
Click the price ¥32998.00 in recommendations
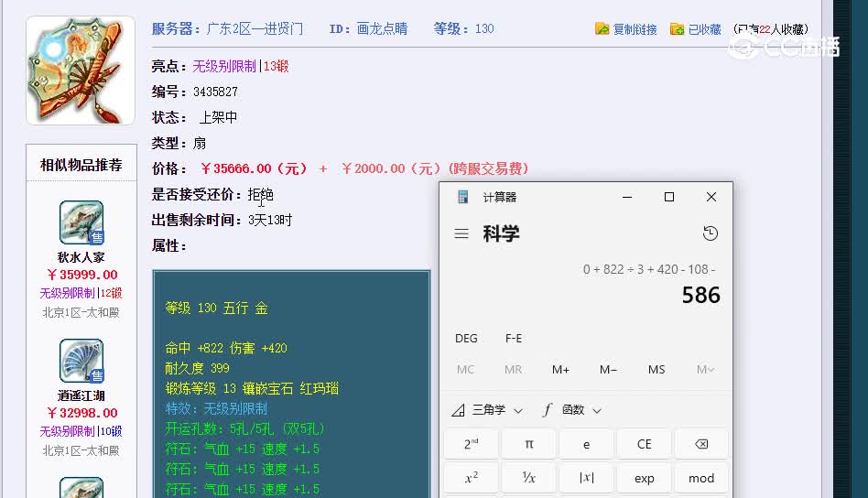(81, 413)
